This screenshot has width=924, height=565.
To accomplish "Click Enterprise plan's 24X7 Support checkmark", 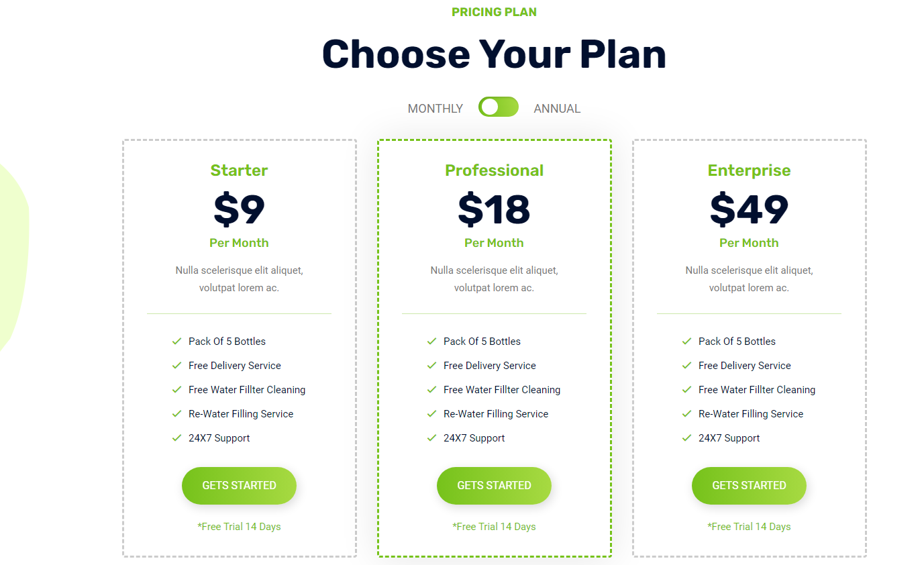I will pos(687,438).
